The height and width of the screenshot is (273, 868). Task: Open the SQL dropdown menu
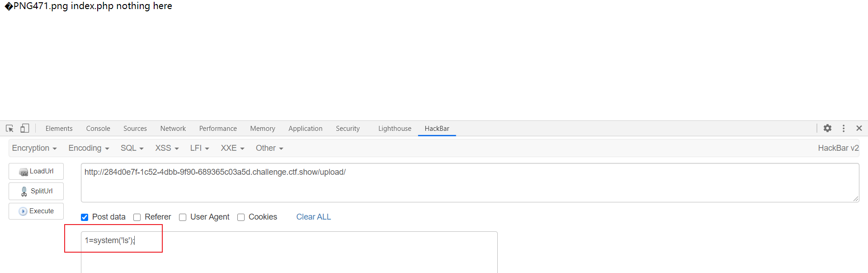coord(132,148)
